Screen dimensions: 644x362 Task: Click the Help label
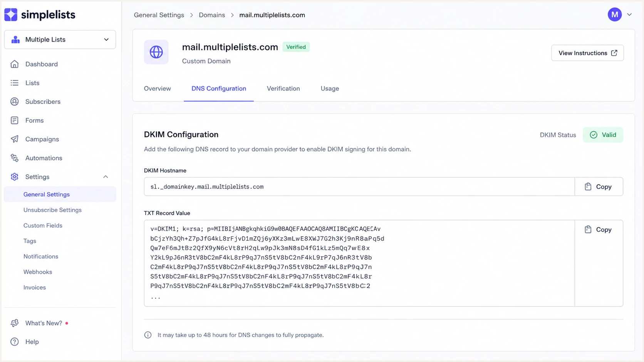32,342
